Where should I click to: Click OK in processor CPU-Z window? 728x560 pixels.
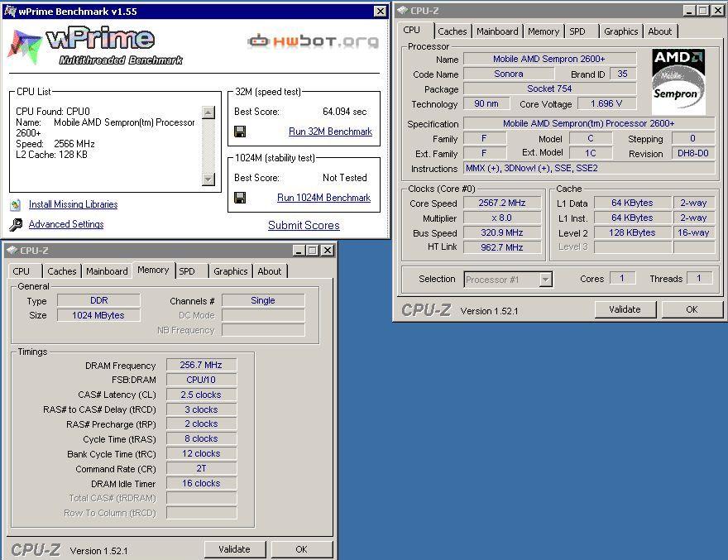[x=692, y=309]
